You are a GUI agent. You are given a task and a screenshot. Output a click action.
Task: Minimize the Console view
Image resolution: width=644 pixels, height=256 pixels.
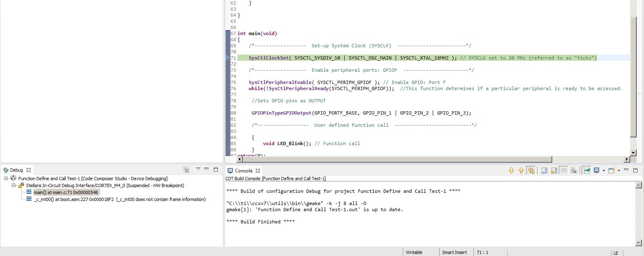pos(626,169)
